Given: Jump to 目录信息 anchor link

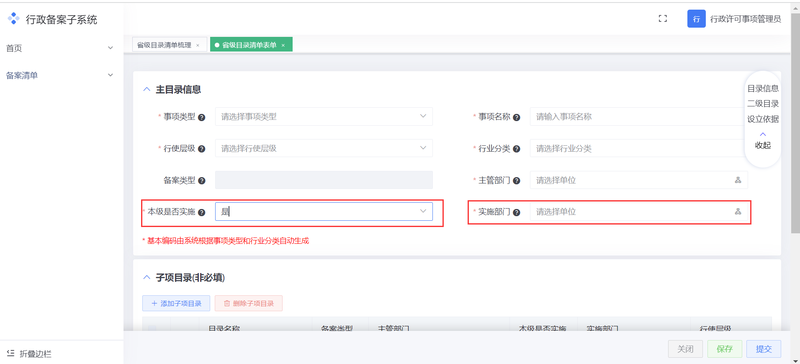Looking at the screenshot, I should pos(763,88).
